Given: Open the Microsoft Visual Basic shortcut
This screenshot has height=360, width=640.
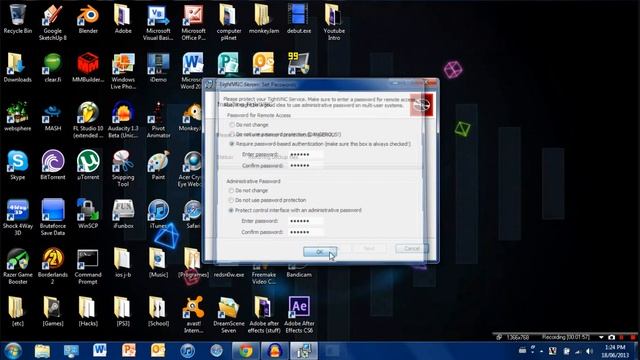Looking at the screenshot, I should coord(158,22).
